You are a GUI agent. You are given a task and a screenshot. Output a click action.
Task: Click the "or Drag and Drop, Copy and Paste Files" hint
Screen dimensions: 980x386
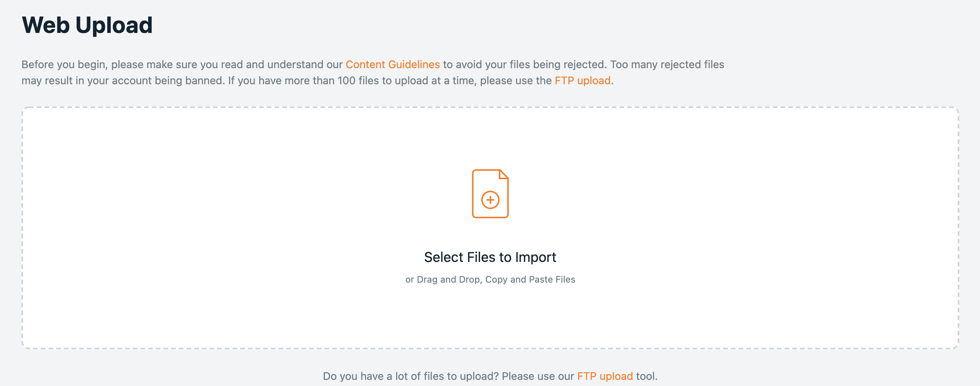point(490,280)
